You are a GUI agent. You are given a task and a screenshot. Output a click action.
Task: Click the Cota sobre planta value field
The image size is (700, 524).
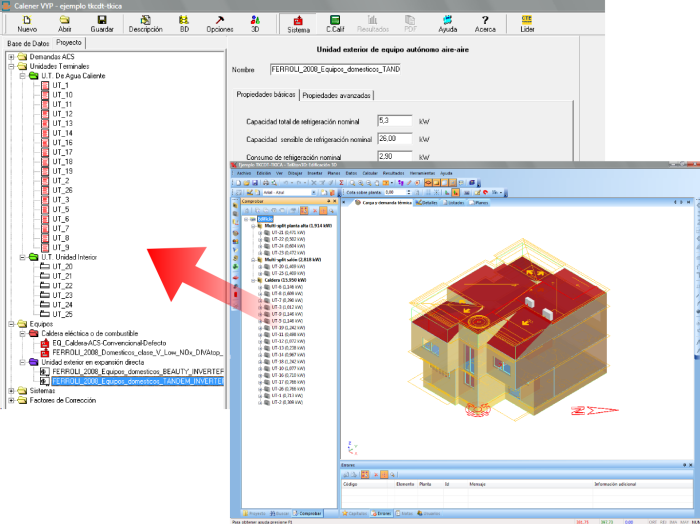[x=395, y=192]
